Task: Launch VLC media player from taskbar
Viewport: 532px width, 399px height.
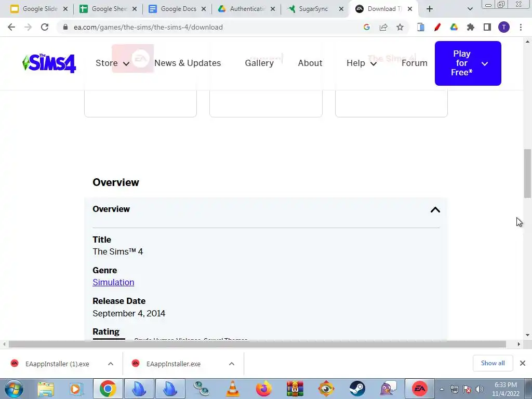Action: click(233, 389)
